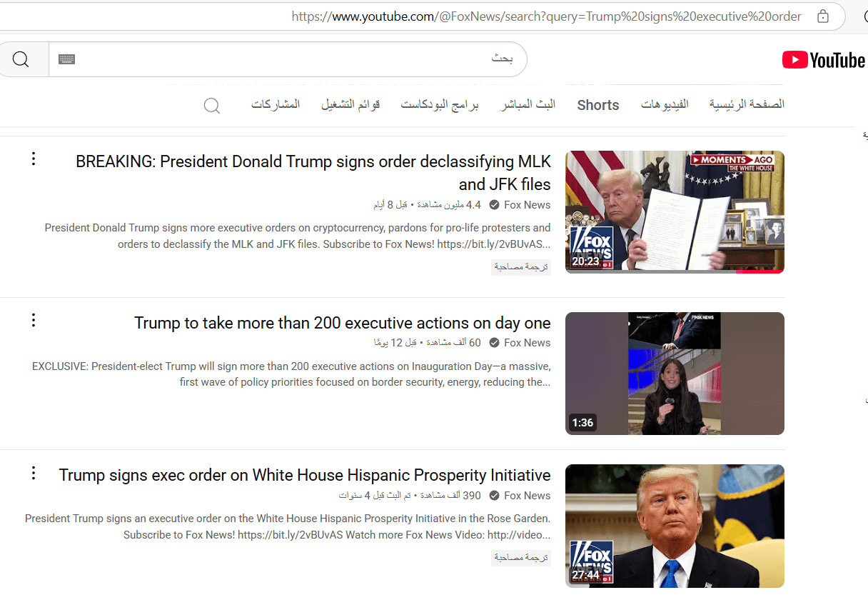Click the lock icon in the address bar
The width and height of the screenshot is (868, 600).
coord(823,16)
